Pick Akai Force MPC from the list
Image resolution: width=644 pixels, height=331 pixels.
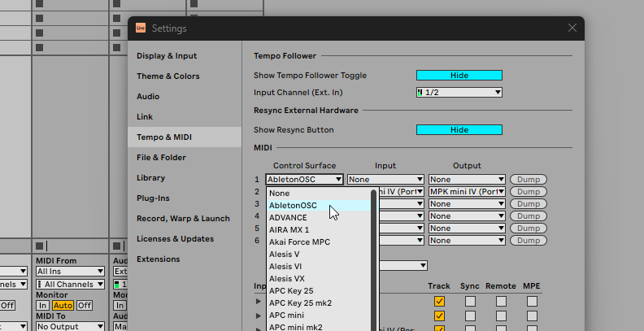click(x=319, y=242)
